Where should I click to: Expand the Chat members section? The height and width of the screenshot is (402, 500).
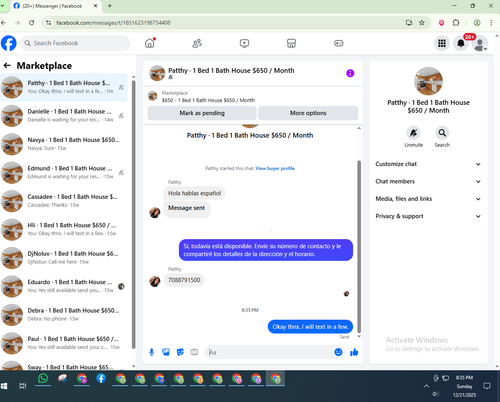428,181
